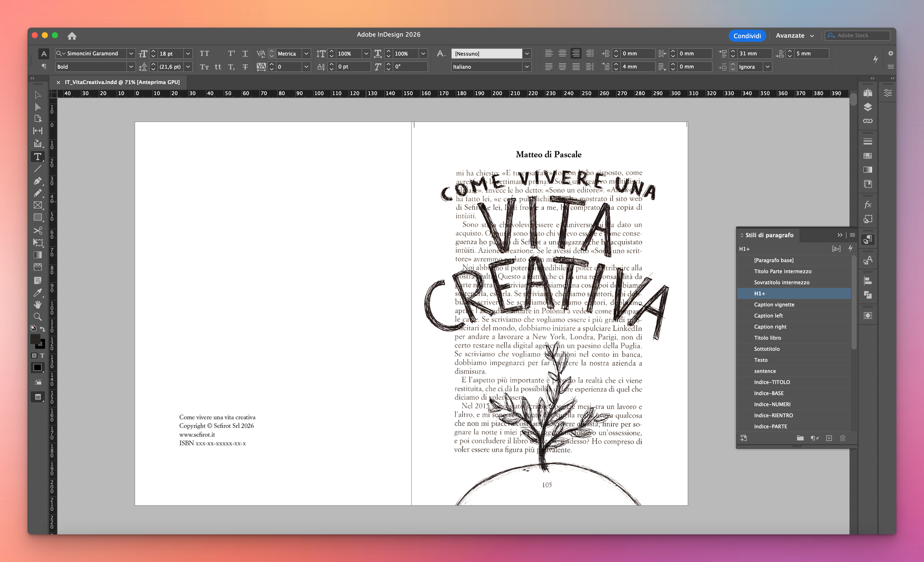924x562 pixels.
Task: Create new paragraph style in panel
Action: click(829, 438)
